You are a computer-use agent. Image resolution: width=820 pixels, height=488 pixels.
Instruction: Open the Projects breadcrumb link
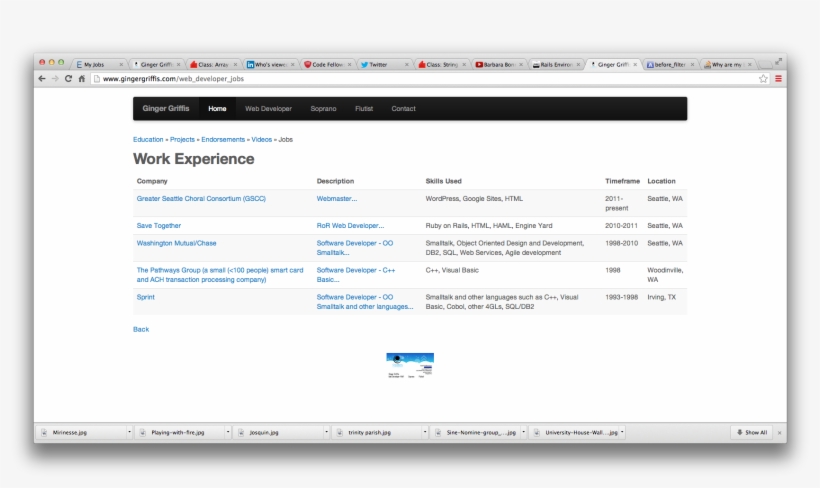182,140
